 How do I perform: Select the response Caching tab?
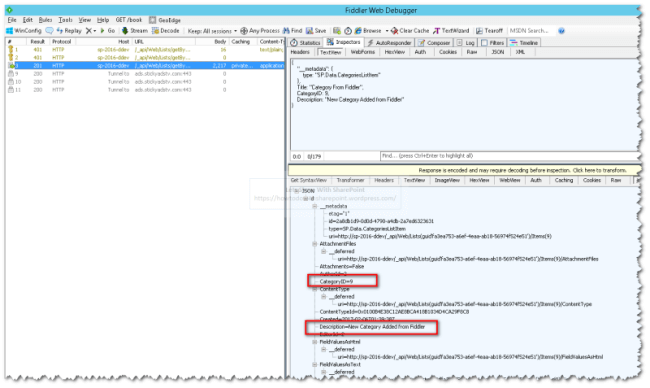pos(564,180)
